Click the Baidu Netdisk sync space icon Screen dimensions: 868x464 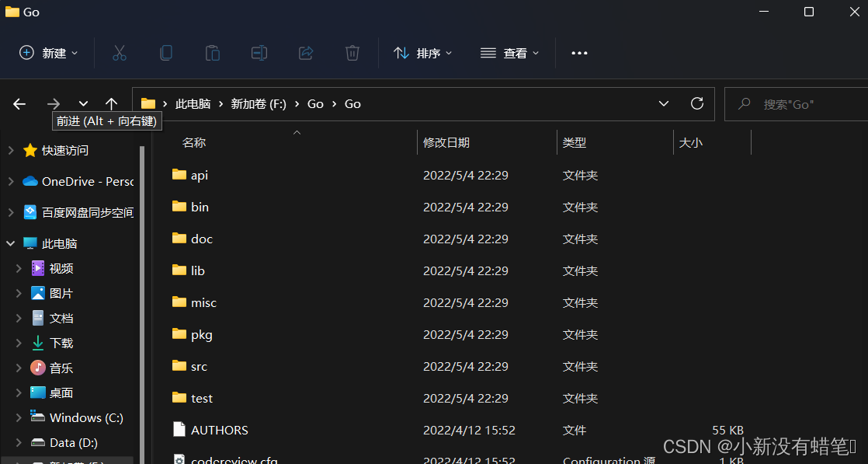coord(30,212)
